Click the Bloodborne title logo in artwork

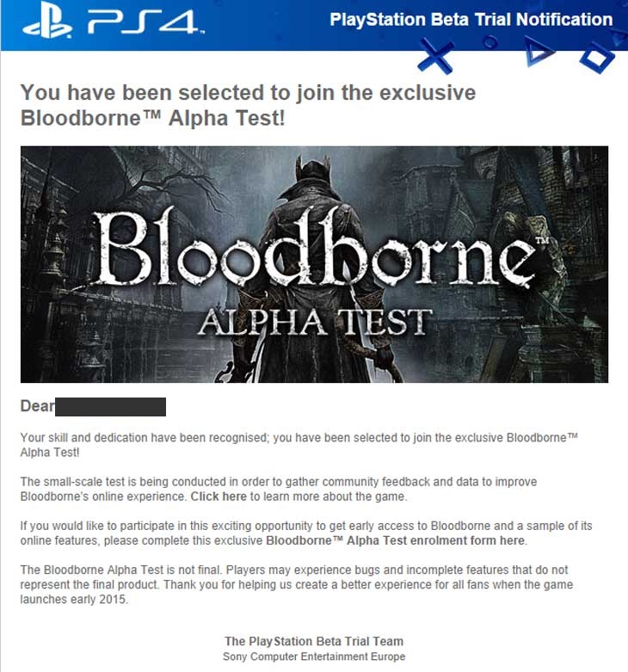tap(315, 249)
